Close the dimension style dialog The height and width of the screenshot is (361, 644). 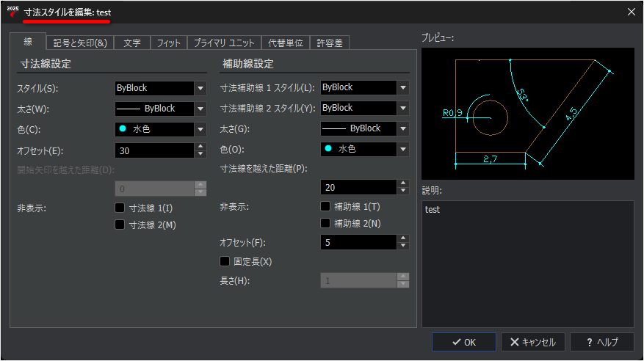tap(632, 12)
